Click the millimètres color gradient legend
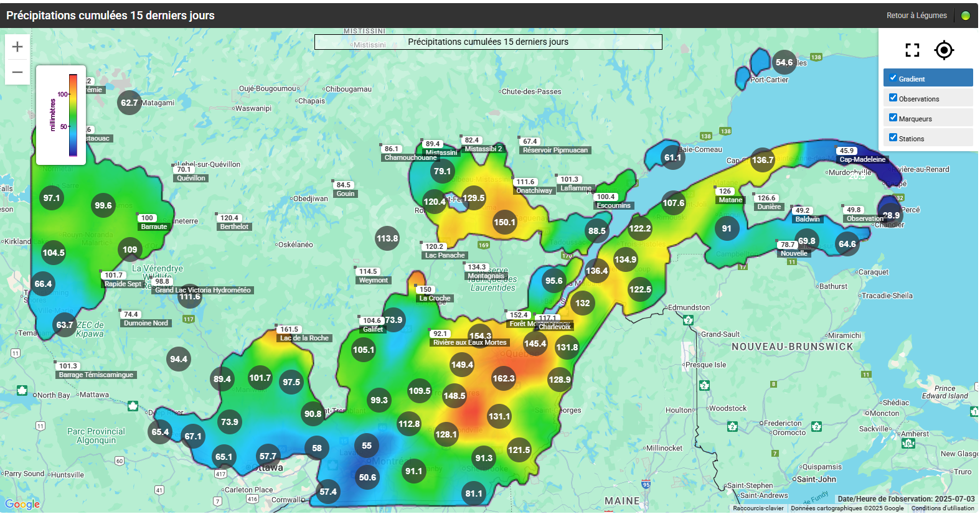Screen dimensions: 980x514 [73, 115]
